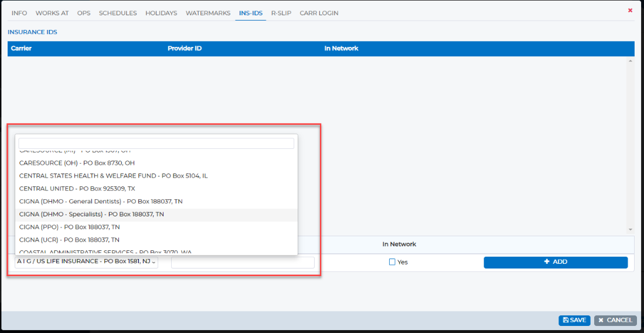Choose CENTRAL STATES HEALTH & WELFARE FUND

(156, 176)
